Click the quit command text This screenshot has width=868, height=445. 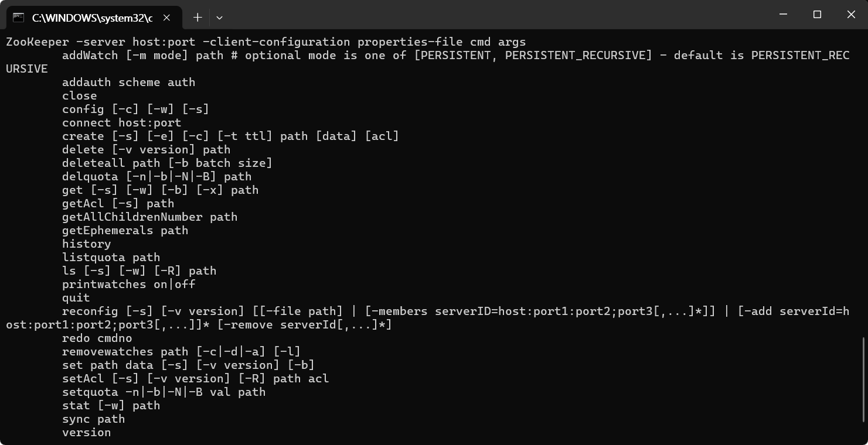pos(76,297)
